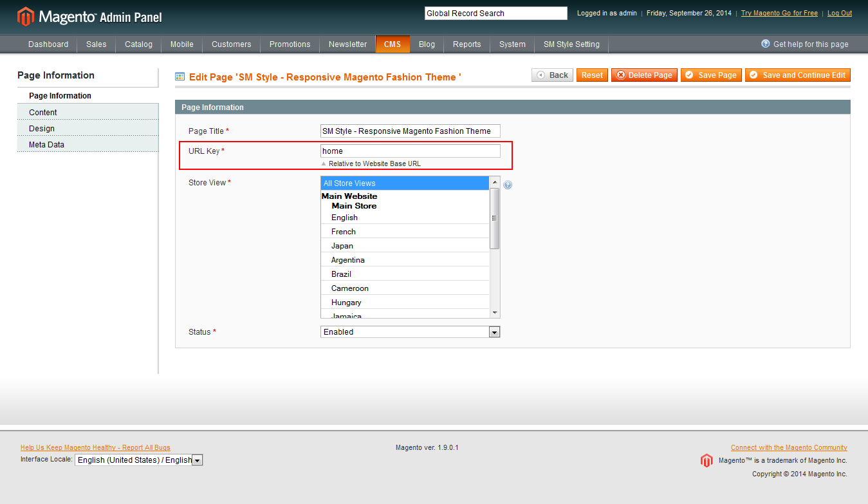868x504 pixels.
Task: Click the store view list scroll-up arrow
Action: [495, 182]
